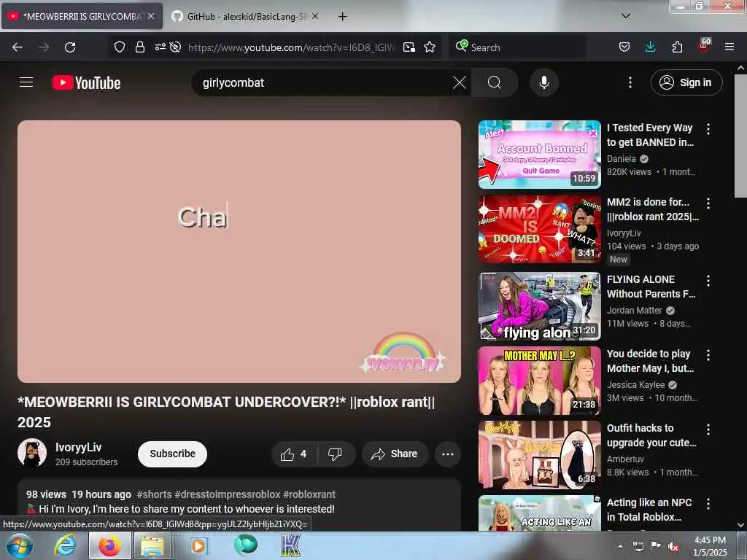Open the YouTube guide hamburger menu
This screenshot has height=560, width=747.
26,82
